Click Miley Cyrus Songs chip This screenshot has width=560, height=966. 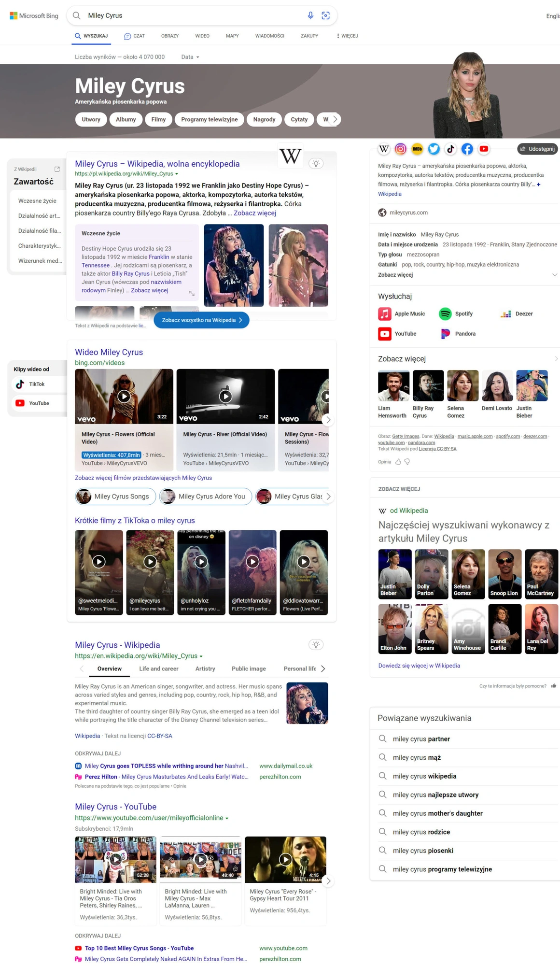(x=115, y=496)
